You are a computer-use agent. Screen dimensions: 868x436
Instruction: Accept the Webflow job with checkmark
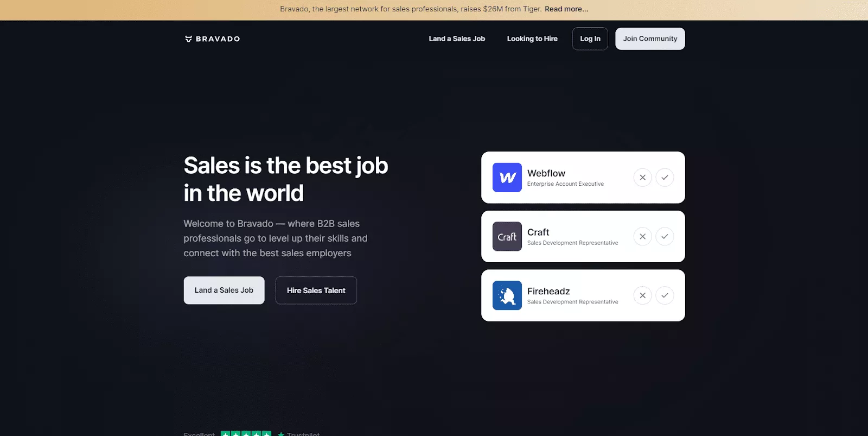point(665,178)
